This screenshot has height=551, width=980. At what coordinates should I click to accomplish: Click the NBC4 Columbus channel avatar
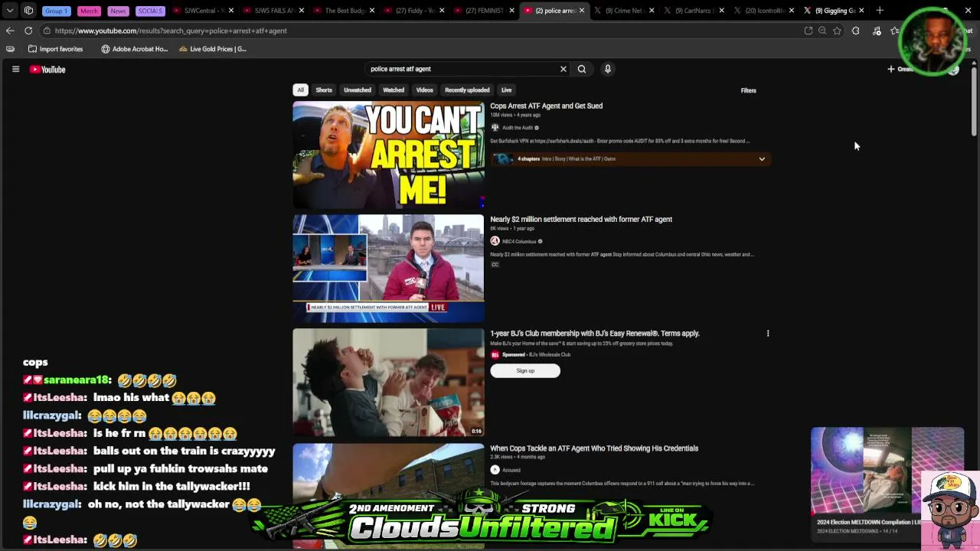495,241
